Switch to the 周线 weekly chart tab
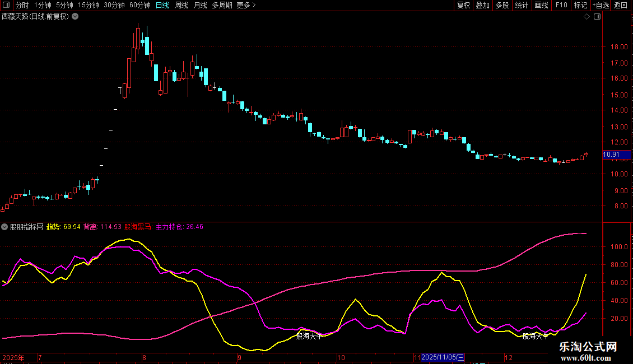This screenshot has width=633, height=364. coord(181,6)
